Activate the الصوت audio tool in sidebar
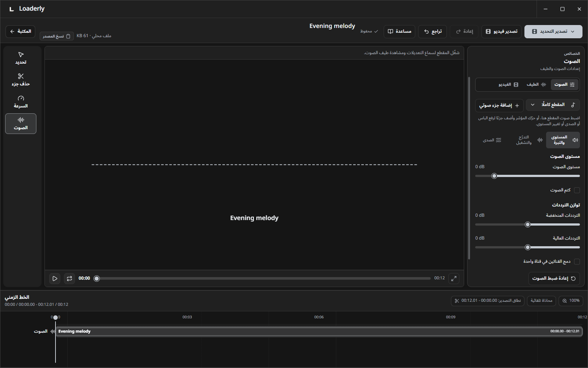The height and width of the screenshot is (368, 588). 21,124
